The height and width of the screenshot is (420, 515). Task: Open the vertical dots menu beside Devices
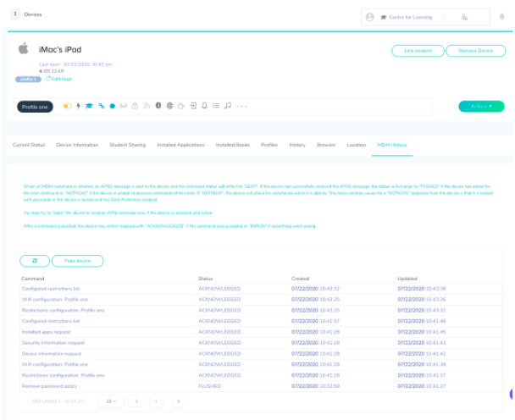click(15, 14)
